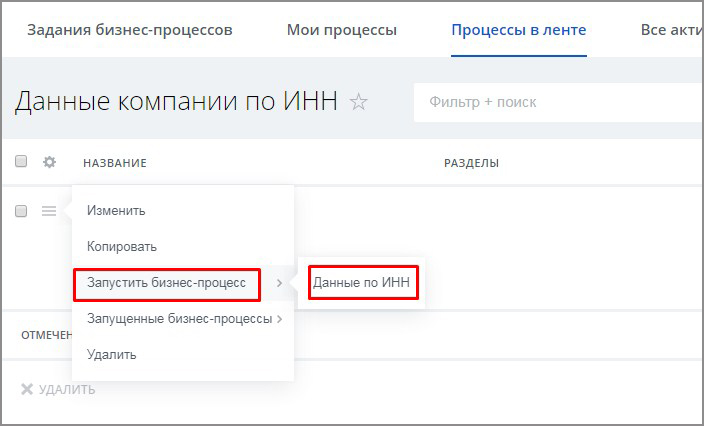Click the row hamburger menu icon
The width and height of the screenshot is (704, 426).
pos(49,211)
